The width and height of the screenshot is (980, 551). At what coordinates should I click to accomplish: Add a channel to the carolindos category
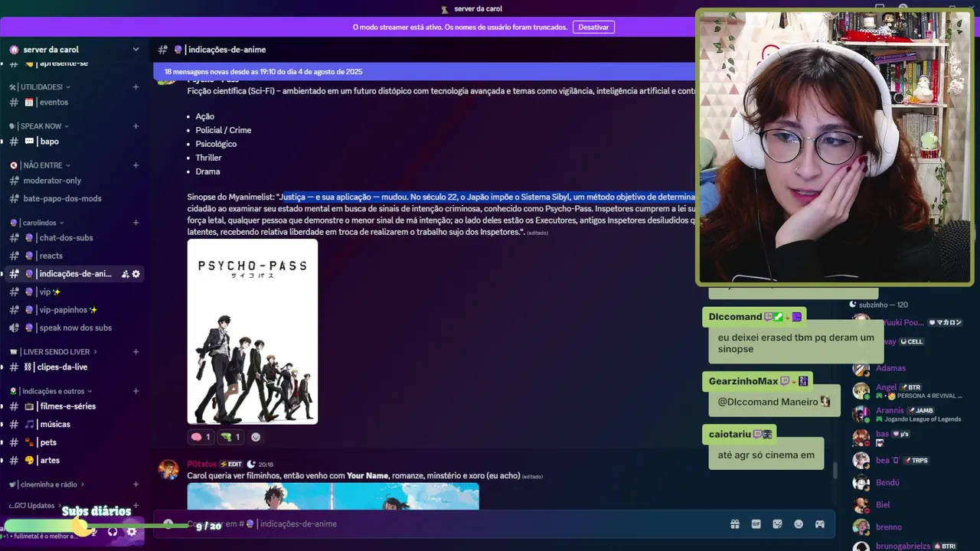136,223
